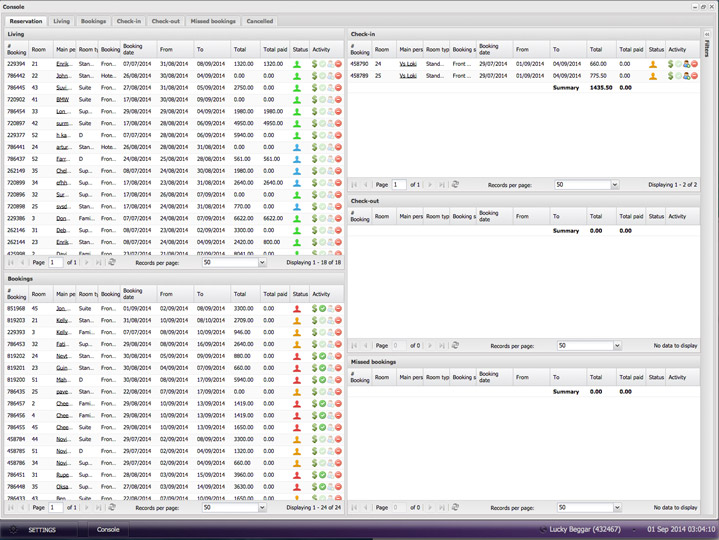
Task: Click the dollar payment icon for booking 229394
Action: [315, 63]
